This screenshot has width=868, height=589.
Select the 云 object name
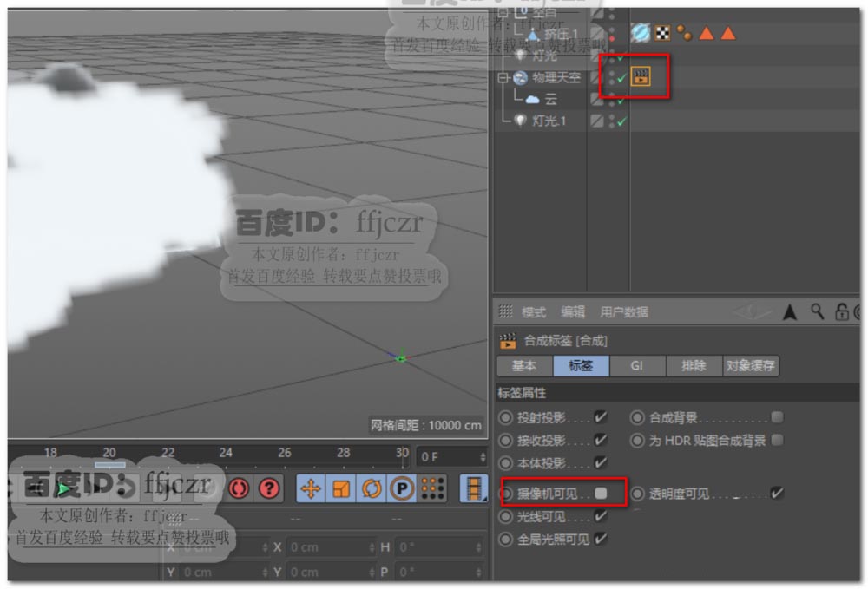coord(551,100)
